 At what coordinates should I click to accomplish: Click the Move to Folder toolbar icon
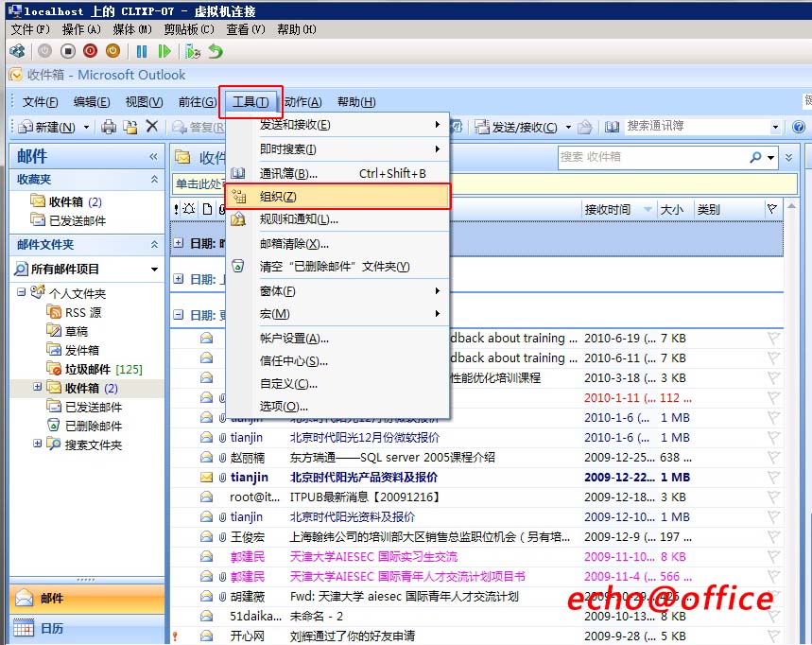130,127
